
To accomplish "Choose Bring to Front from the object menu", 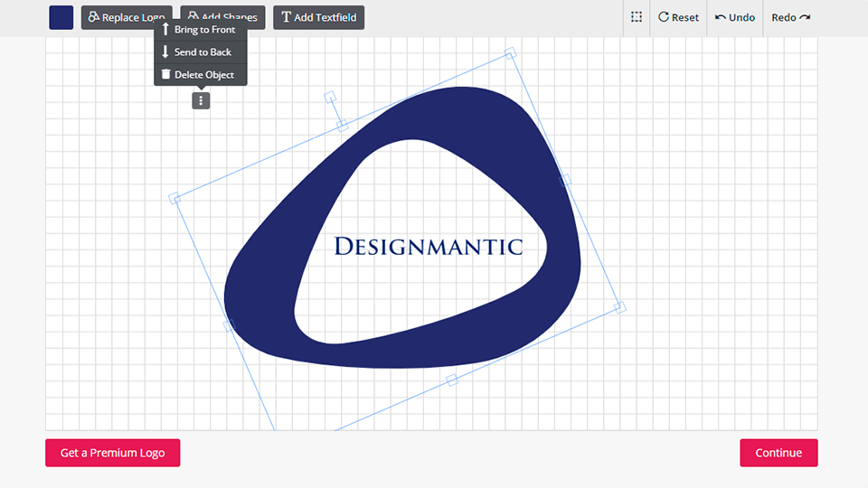I will click(200, 30).
